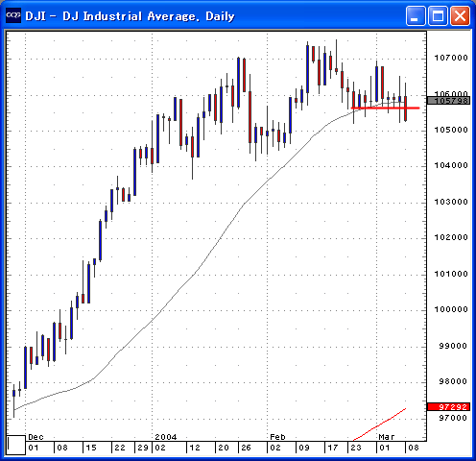Select the red value label 97292
476x461 pixels.
448,407
